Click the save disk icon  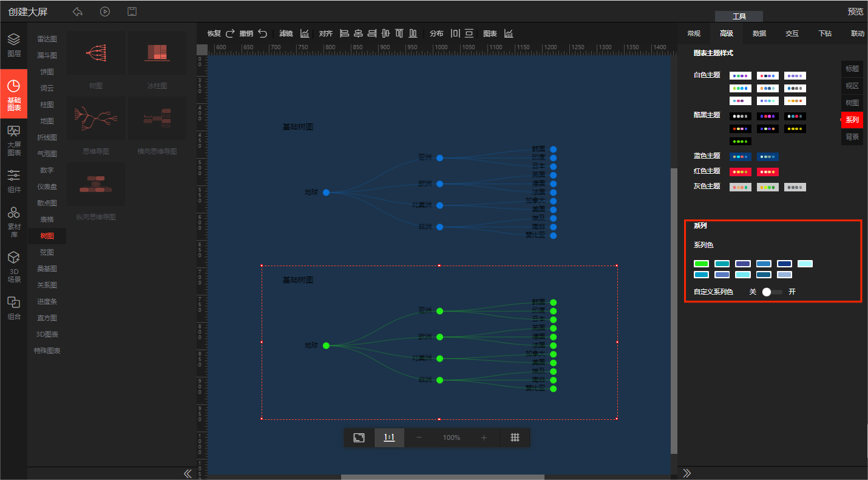132,12
